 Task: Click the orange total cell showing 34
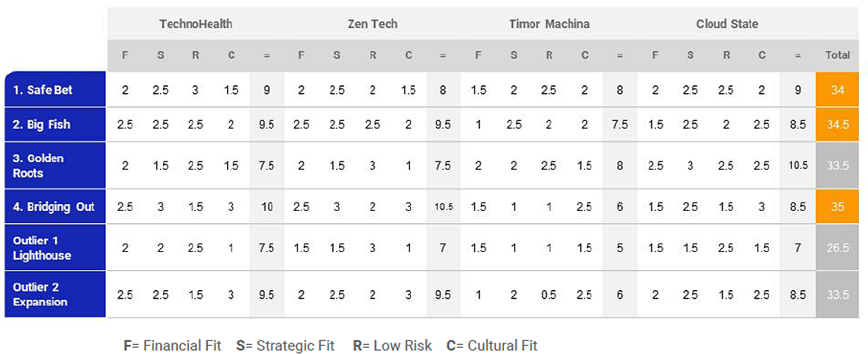tap(838, 89)
